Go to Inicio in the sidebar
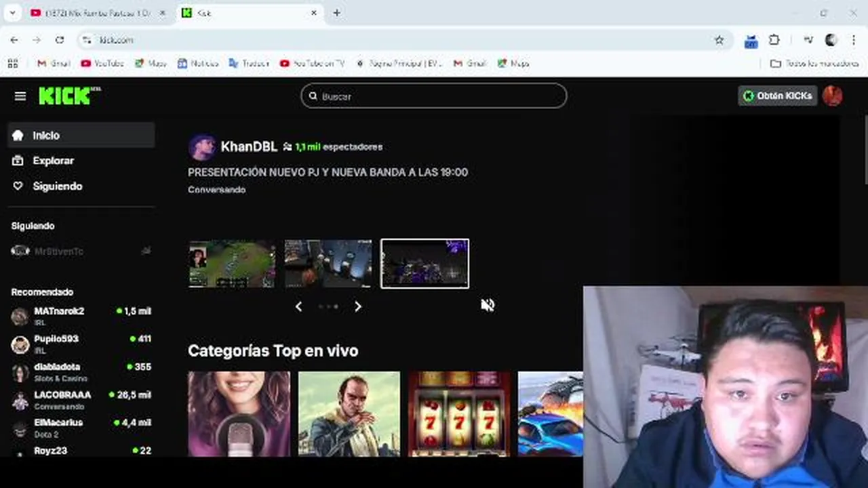Image resolution: width=868 pixels, height=488 pixels. [81, 136]
